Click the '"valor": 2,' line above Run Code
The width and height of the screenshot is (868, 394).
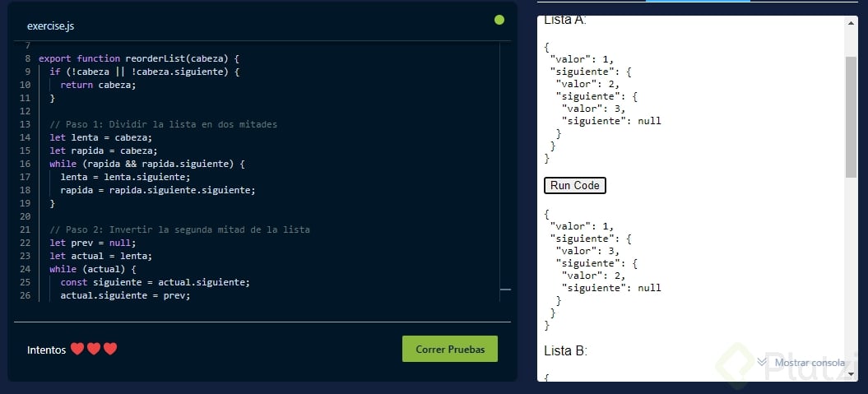(x=587, y=84)
